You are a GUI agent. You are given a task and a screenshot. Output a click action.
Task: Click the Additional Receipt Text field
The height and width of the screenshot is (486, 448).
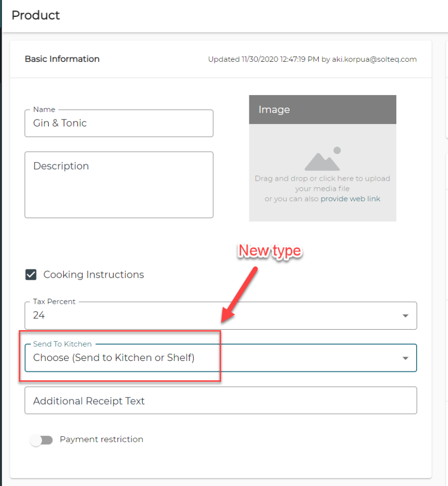click(x=220, y=401)
